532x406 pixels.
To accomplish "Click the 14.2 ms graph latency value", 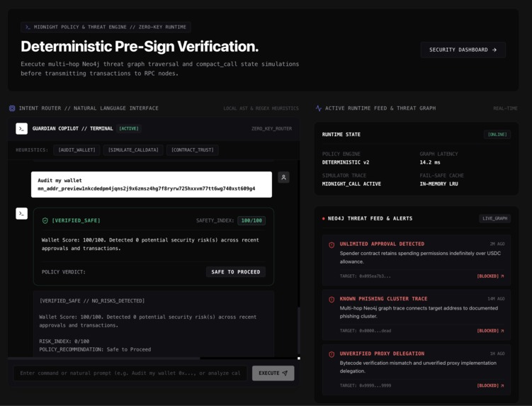I will pyautogui.click(x=430, y=162).
